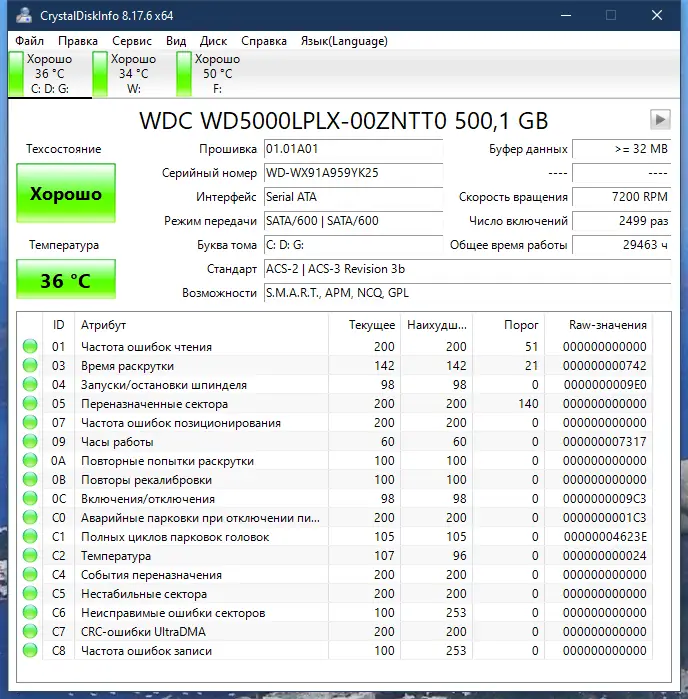Image resolution: width=688 pixels, height=699 pixels.
Task: Click status dot for Повторные попытки раскрутки
Action: [x=30, y=461]
